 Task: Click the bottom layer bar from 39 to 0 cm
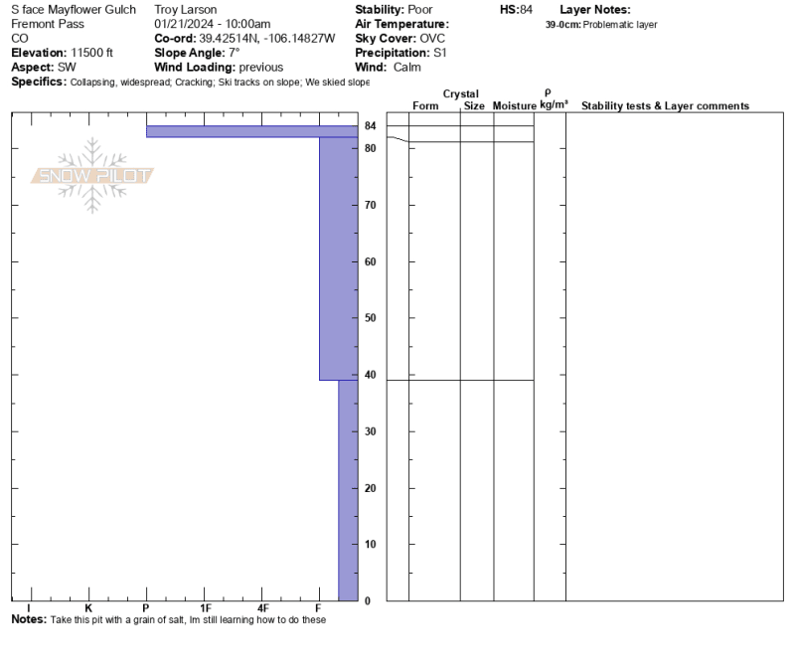click(349, 490)
